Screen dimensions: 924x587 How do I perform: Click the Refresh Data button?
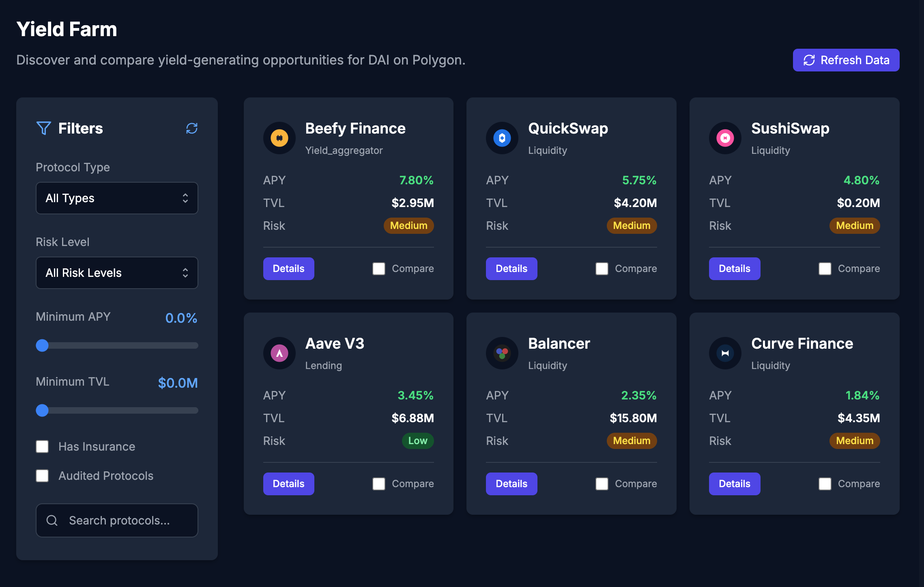coord(846,60)
